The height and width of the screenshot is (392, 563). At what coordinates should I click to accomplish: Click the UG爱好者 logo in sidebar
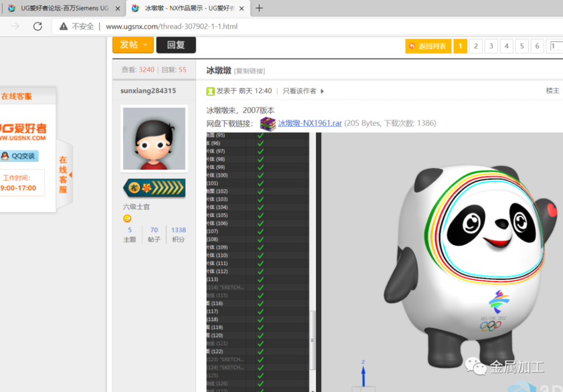click(23, 132)
